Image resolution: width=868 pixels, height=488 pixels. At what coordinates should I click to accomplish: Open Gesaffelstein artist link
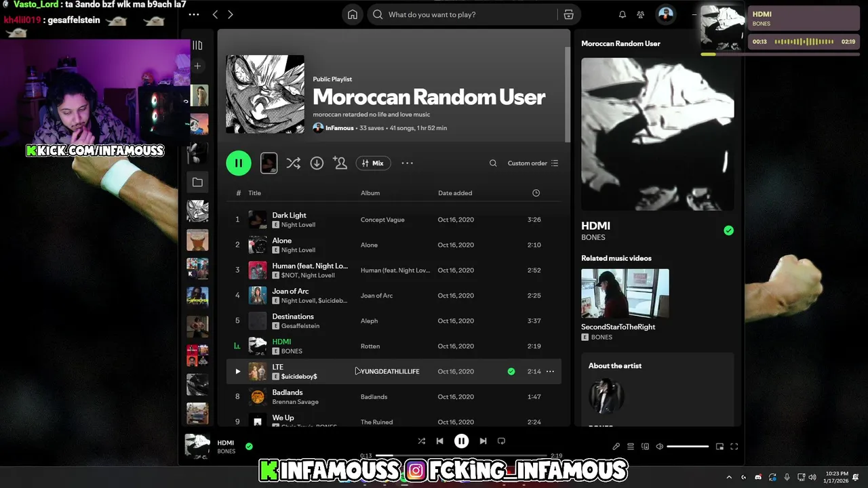(300, 326)
